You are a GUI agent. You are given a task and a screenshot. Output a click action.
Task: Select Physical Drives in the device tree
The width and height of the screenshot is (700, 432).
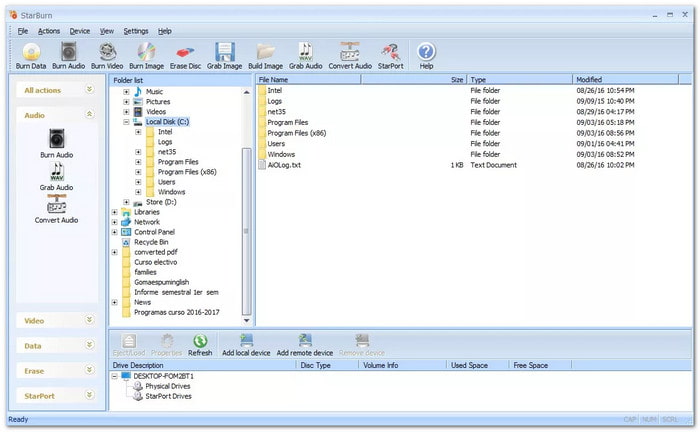[x=168, y=386]
